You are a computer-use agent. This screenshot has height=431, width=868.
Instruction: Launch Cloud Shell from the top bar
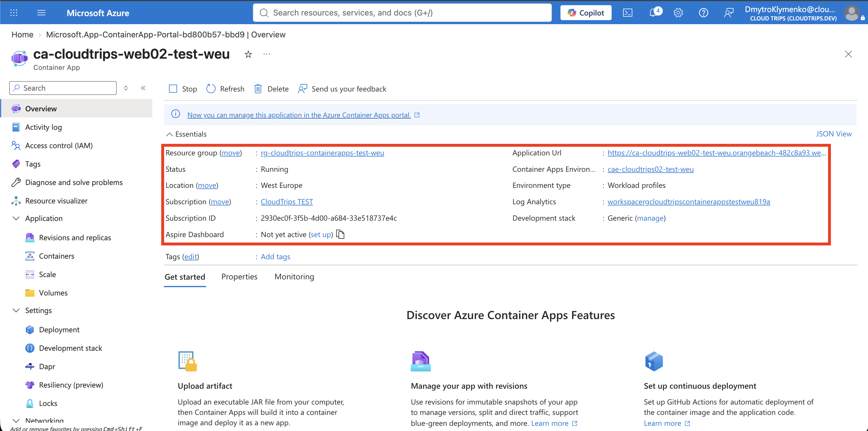tap(627, 13)
